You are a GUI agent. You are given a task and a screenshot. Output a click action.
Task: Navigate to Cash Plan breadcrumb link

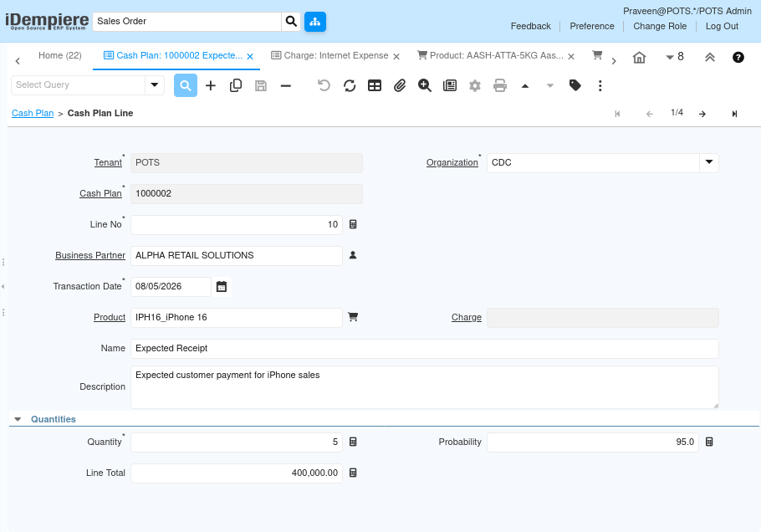coord(33,113)
